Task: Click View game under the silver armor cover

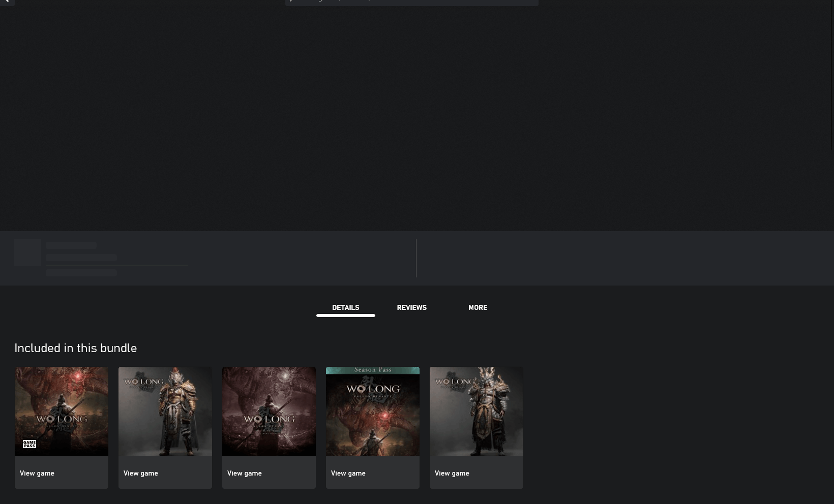Action: [x=452, y=473]
